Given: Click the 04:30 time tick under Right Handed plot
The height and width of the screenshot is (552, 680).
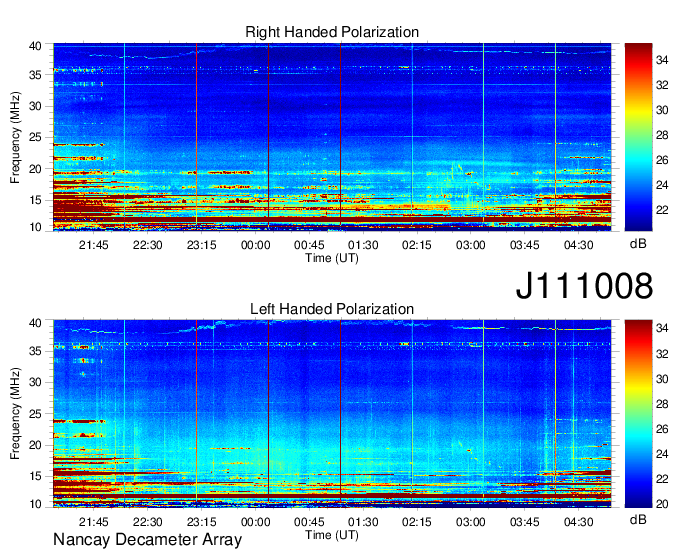Looking at the screenshot, I should click(x=579, y=245).
